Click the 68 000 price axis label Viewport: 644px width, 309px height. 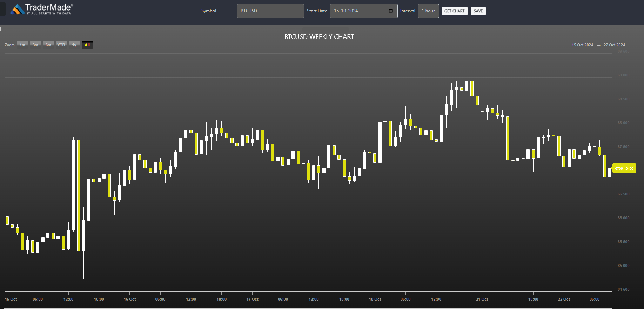tap(623, 123)
